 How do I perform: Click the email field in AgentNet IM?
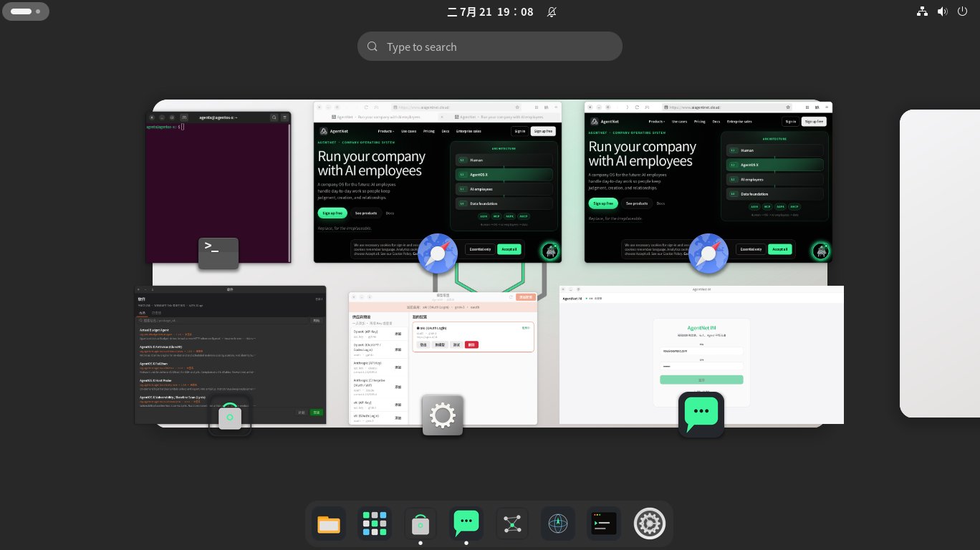701,351
